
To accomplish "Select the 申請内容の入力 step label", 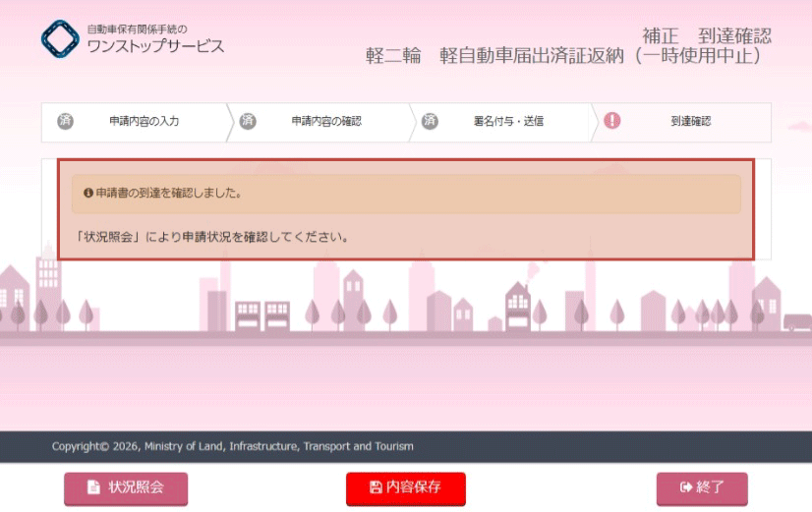I will pos(144,122).
